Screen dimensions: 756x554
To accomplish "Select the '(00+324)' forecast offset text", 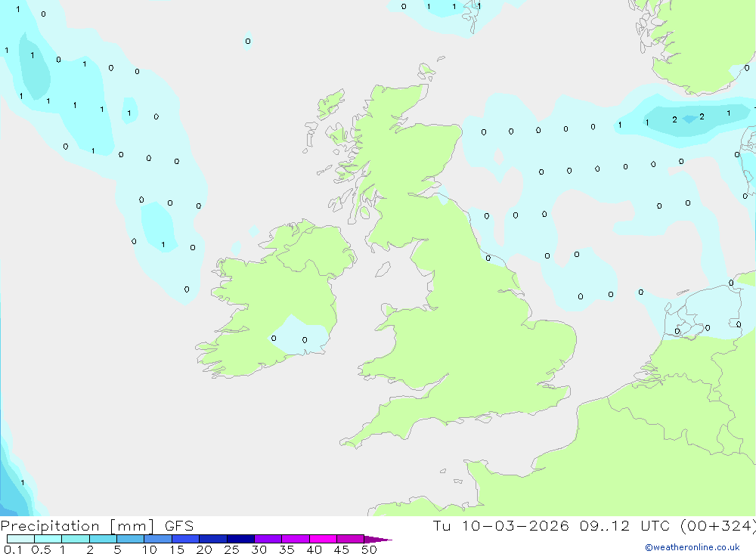I will click(718, 525).
